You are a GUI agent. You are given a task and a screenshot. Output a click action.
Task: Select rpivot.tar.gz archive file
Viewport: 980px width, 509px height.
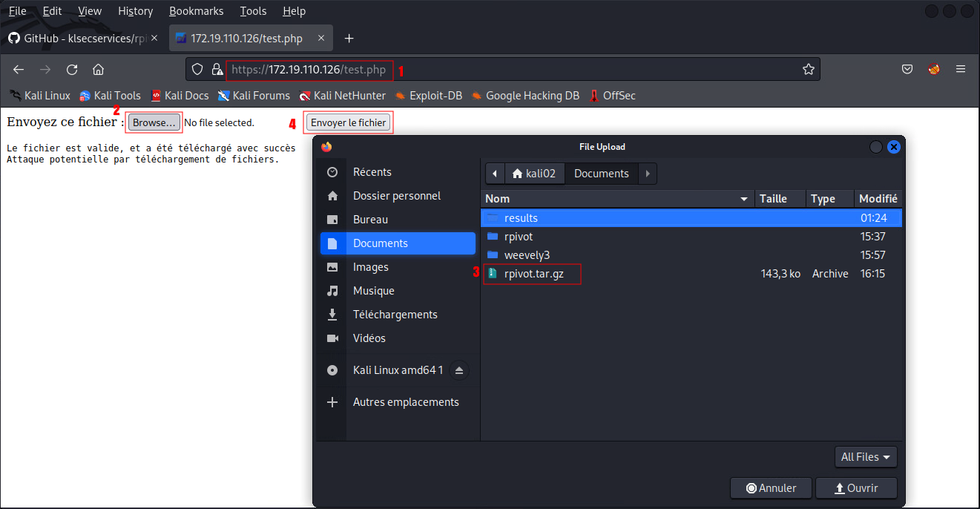[533, 274]
